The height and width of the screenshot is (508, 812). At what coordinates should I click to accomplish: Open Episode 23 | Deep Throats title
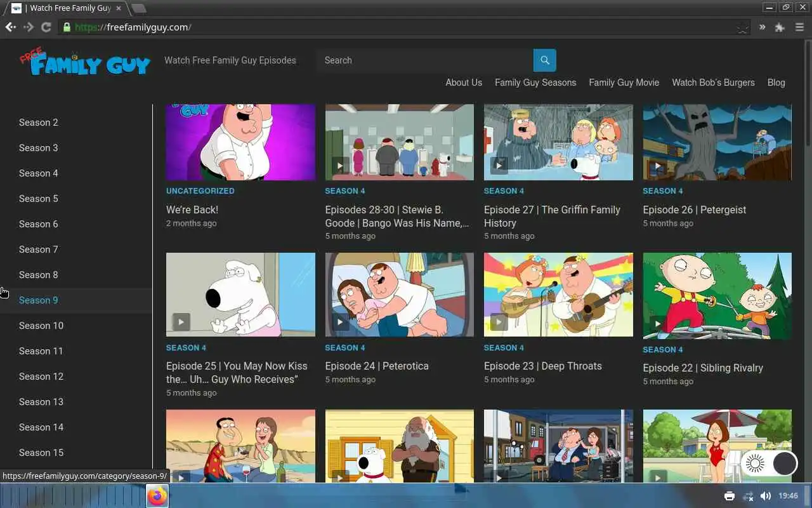point(543,366)
